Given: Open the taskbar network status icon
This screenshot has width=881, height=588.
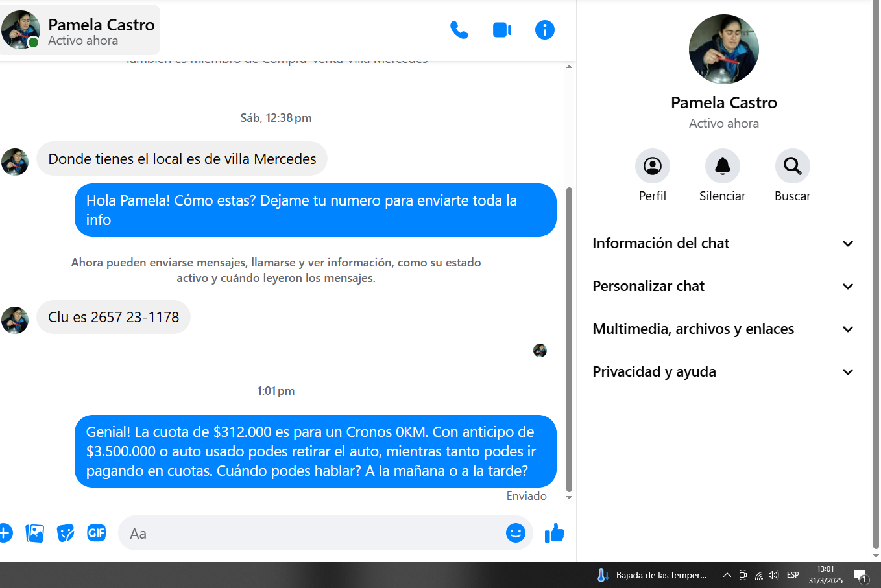Looking at the screenshot, I should pyautogui.click(x=758, y=575).
